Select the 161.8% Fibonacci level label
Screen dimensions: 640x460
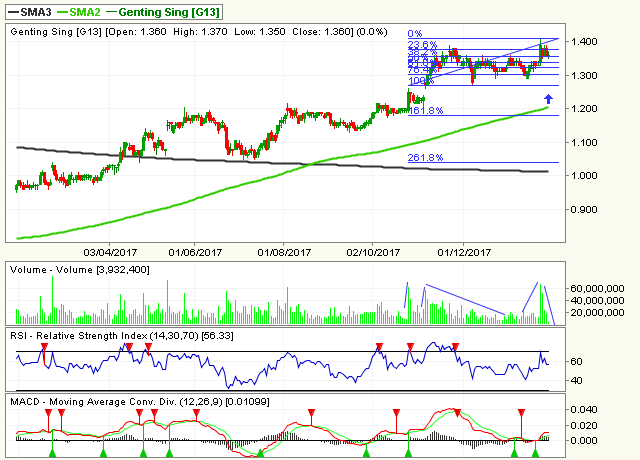point(425,111)
